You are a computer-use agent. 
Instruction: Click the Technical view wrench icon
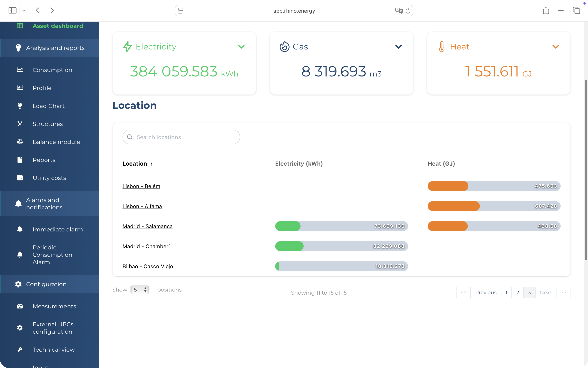(x=20, y=350)
